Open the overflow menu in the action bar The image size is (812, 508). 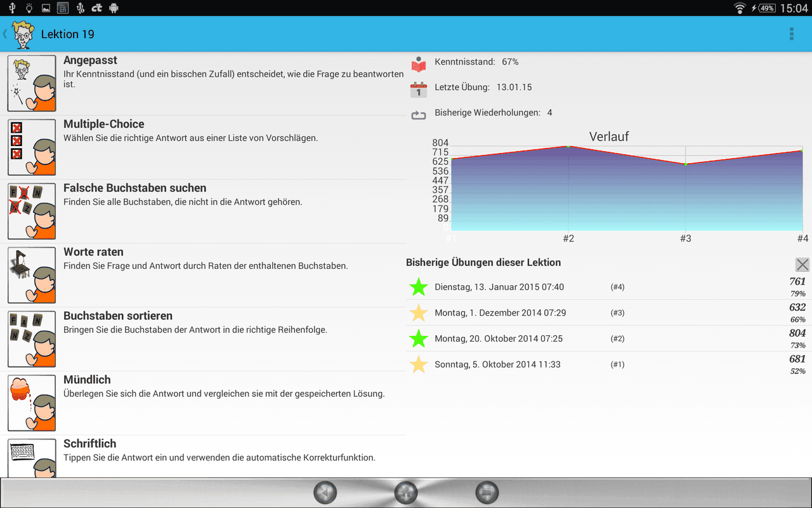pos(791,34)
